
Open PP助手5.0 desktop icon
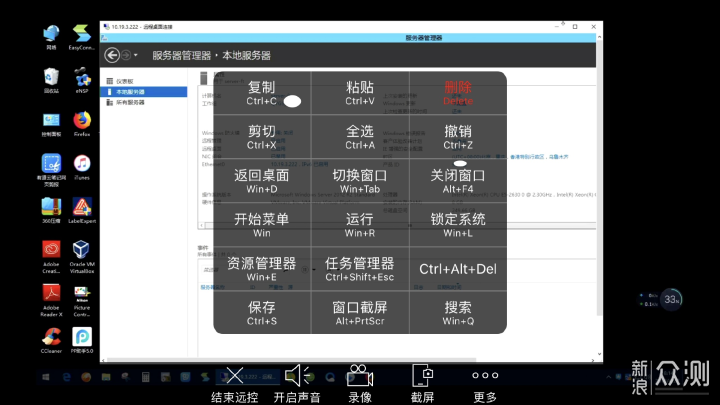click(x=82, y=340)
